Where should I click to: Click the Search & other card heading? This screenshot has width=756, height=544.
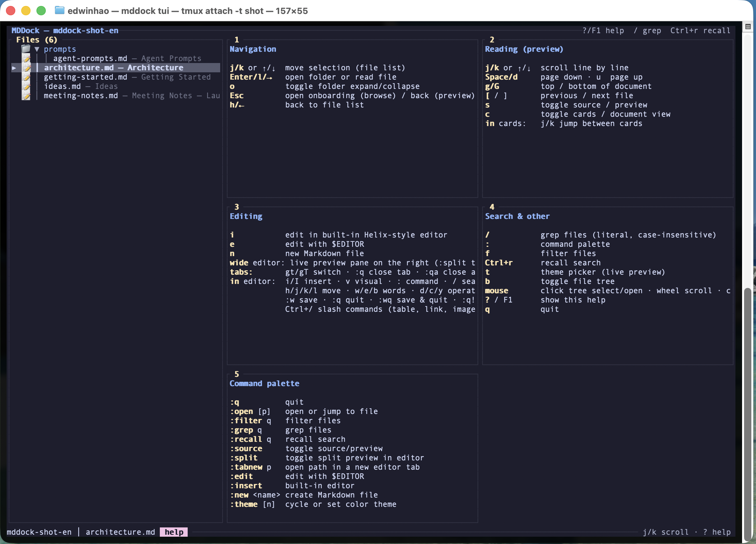(x=517, y=217)
